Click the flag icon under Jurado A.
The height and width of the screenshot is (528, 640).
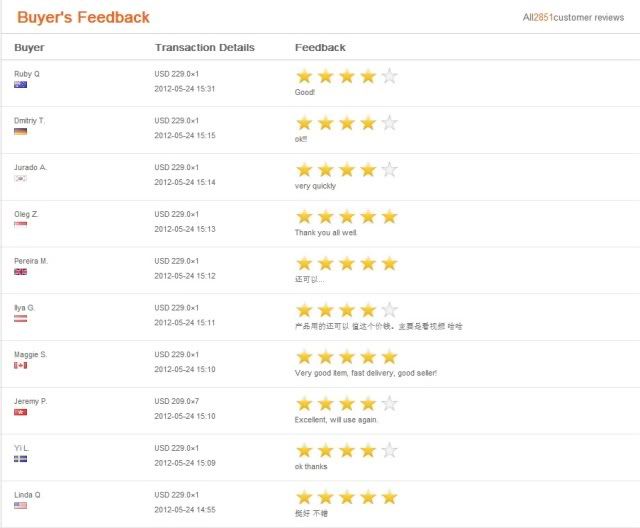[20, 178]
